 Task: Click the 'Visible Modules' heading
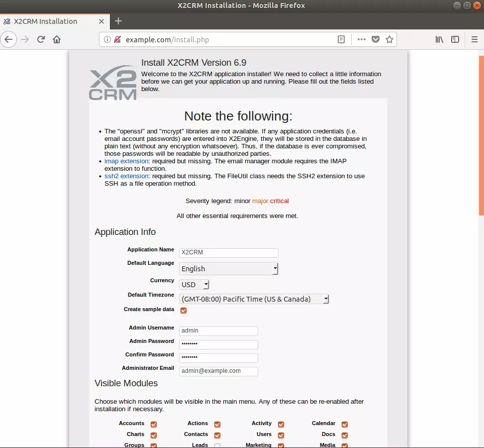126,383
